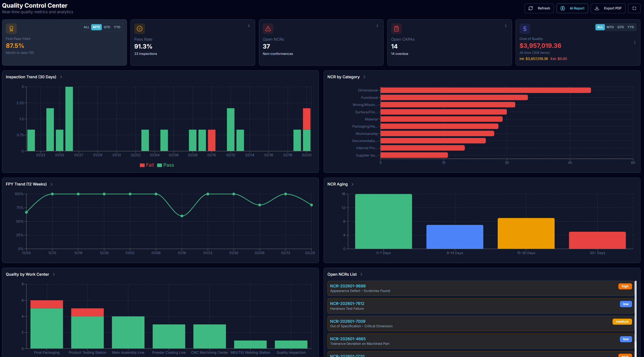Image resolution: width=644 pixels, height=357 pixels.
Task: Open the AI Report
Action: tap(572, 8)
